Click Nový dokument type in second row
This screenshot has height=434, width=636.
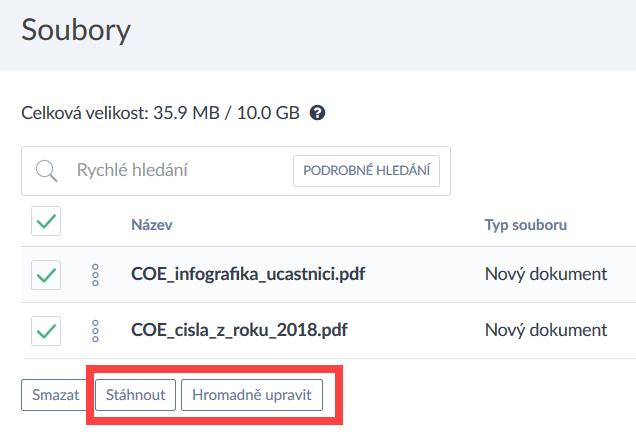coord(546,330)
